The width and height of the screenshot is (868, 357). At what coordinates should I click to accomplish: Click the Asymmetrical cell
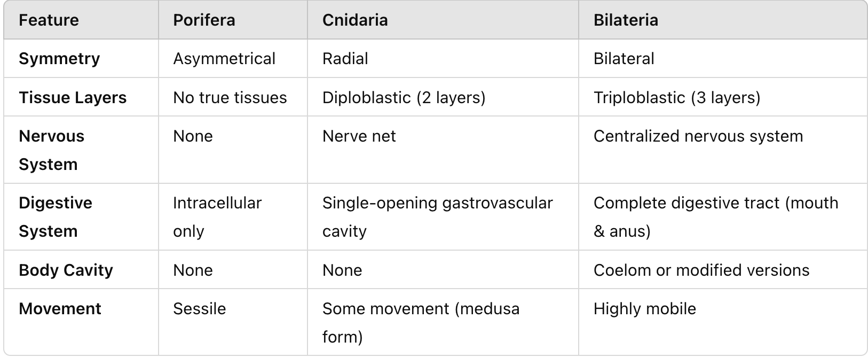[x=224, y=59]
